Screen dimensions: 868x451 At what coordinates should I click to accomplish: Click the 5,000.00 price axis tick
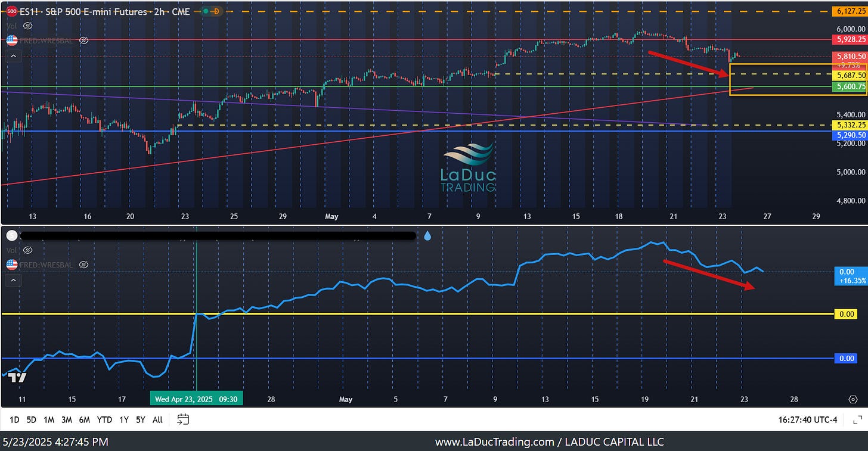(851, 172)
